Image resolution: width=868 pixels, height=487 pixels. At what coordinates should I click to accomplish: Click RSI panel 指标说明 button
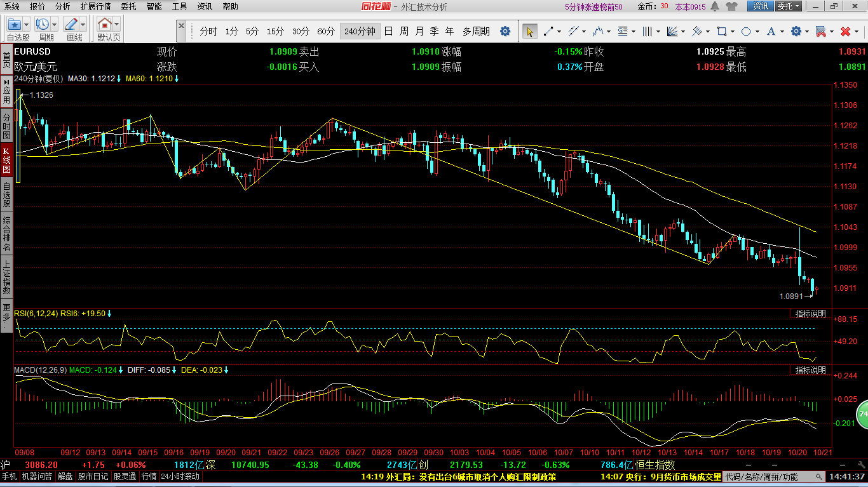tap(811, 314)
